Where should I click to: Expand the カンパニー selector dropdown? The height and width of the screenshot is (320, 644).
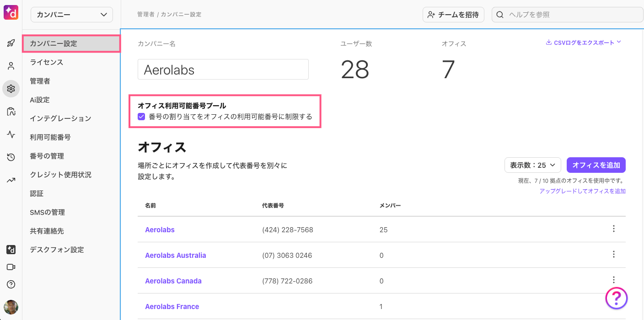[x=72, y=15]
